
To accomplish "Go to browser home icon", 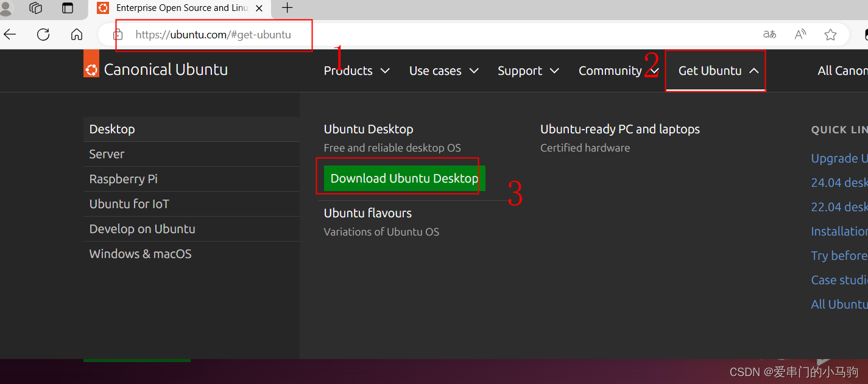I will (x=77, y=35).
